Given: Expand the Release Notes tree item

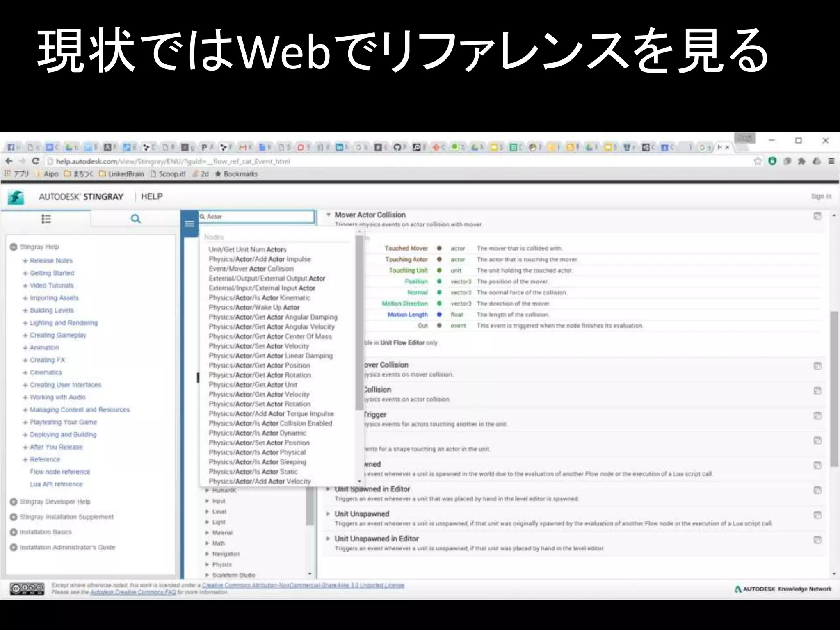Looking at the screenshot, I should pyautogui.click(x=25, y=261).
